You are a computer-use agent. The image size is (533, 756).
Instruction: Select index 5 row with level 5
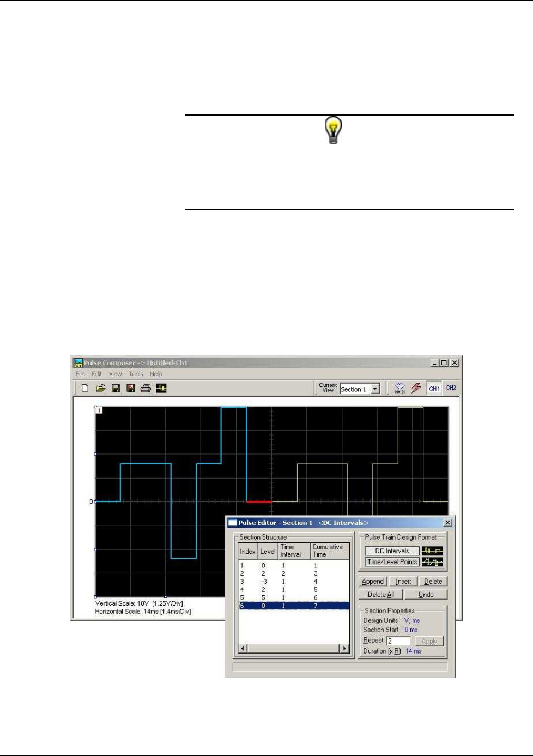(294, 597)
